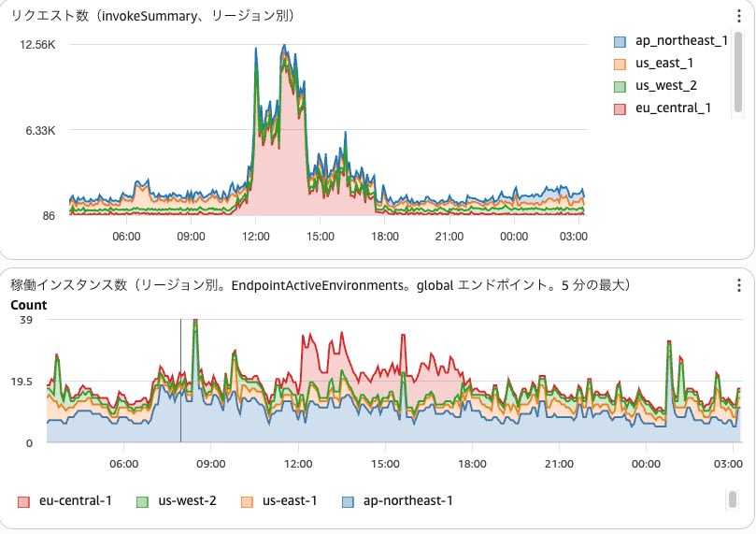The image size is (756, 534).
Task: Click the 86 y-axis value in the top chart
Action: (x=49, y=216)
